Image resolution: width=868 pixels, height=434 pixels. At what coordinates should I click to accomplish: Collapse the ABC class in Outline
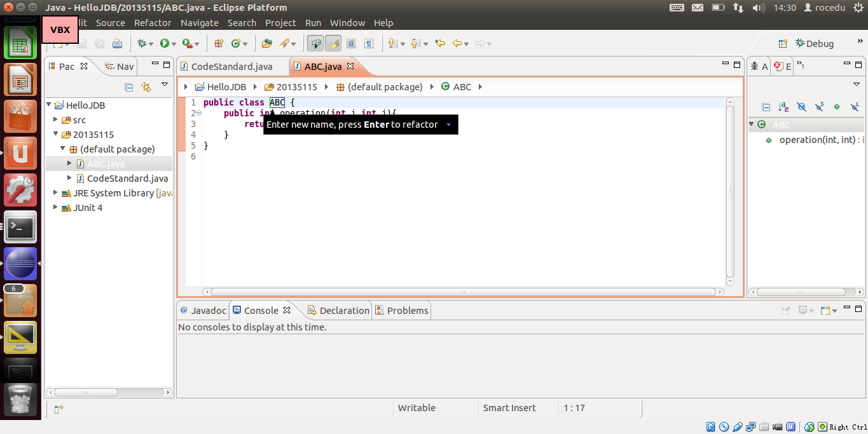tap(752, 125)
